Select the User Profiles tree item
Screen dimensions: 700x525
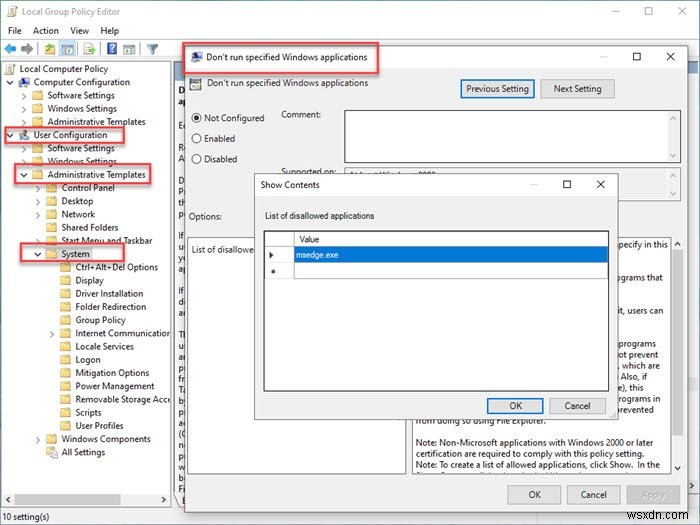[x=99, y=426]
